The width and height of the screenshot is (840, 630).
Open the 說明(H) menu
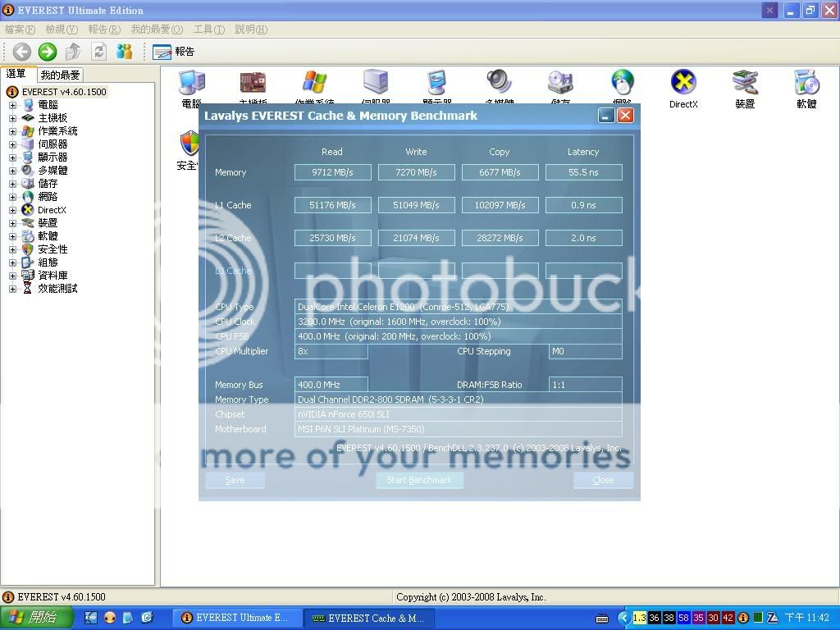point(251,30)
